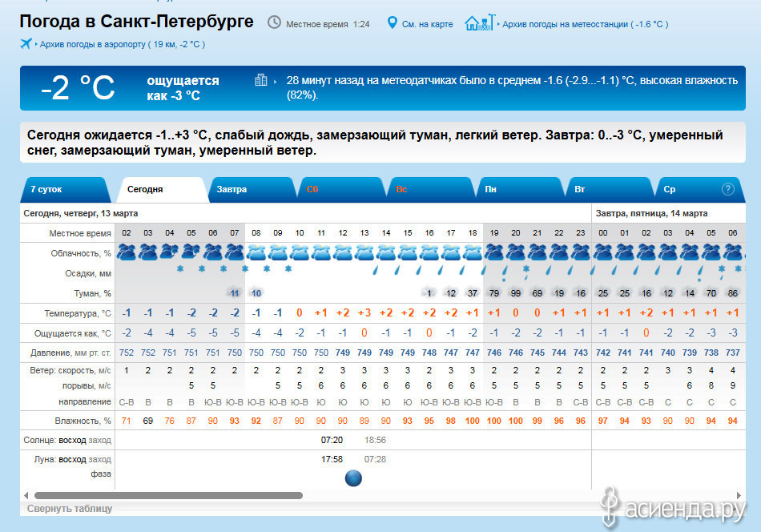Click the wind gust value "9"
The height and width of the screenshot is (532, 761).
[733, 385]
